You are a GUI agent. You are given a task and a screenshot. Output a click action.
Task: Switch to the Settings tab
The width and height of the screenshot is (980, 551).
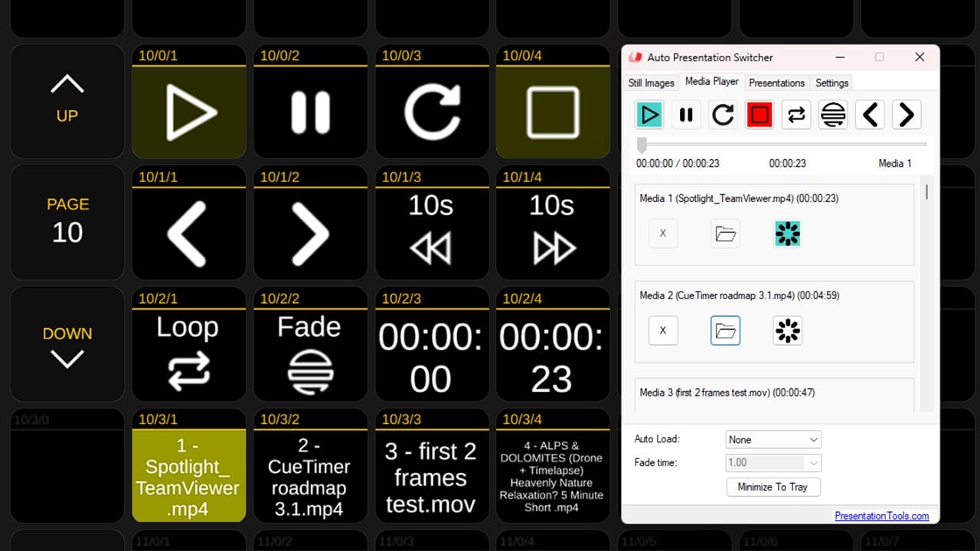pyautogui.click(x=831, y=83)
